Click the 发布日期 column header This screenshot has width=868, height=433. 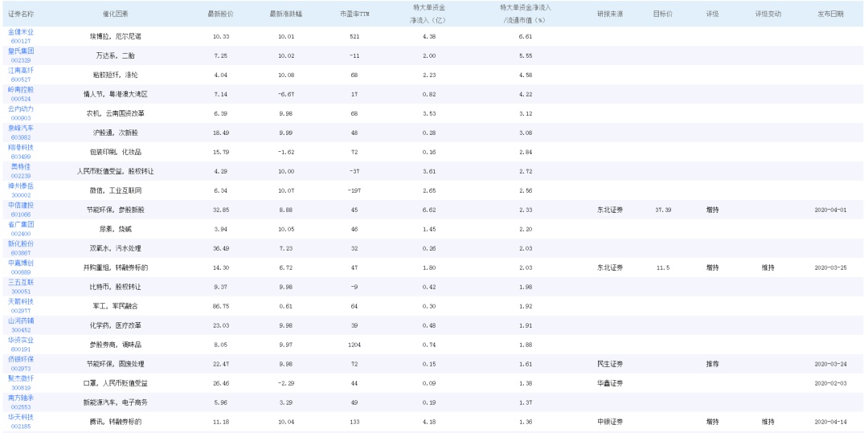click(830, 14)
